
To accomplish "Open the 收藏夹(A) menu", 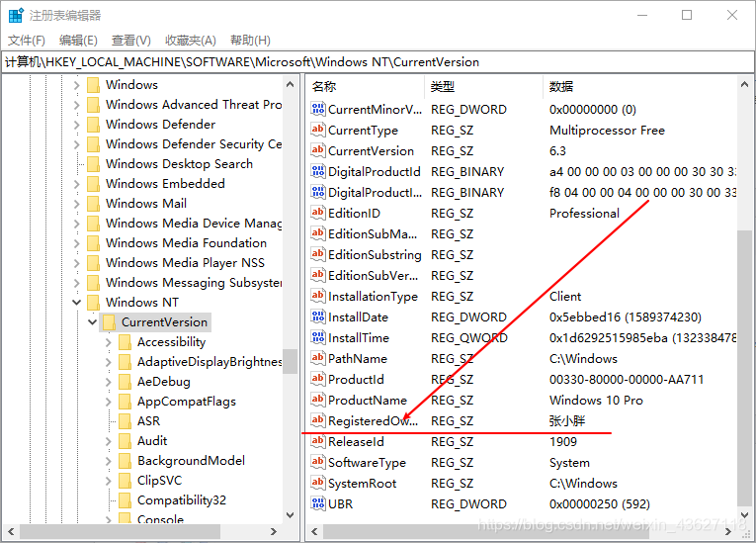I will (191, 41).
